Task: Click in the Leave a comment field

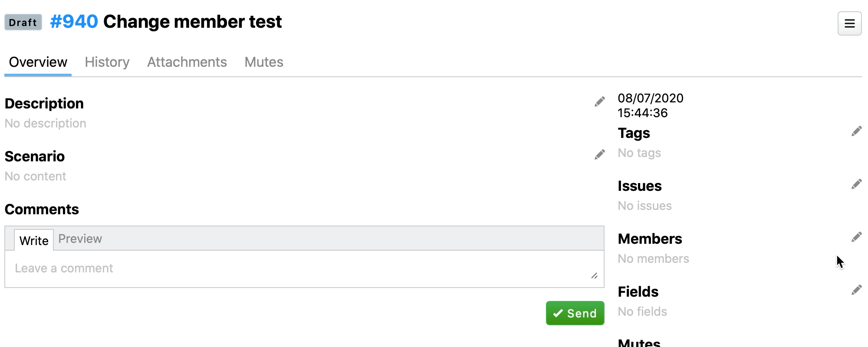Action: click(299, 268)
